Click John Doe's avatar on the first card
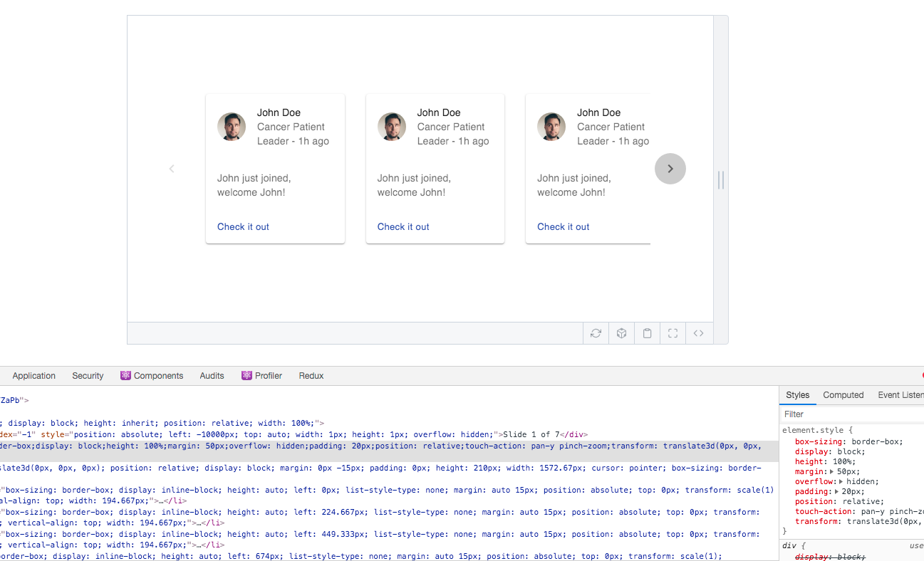This screenshot has width=924, height=561. tap(232, 125)
